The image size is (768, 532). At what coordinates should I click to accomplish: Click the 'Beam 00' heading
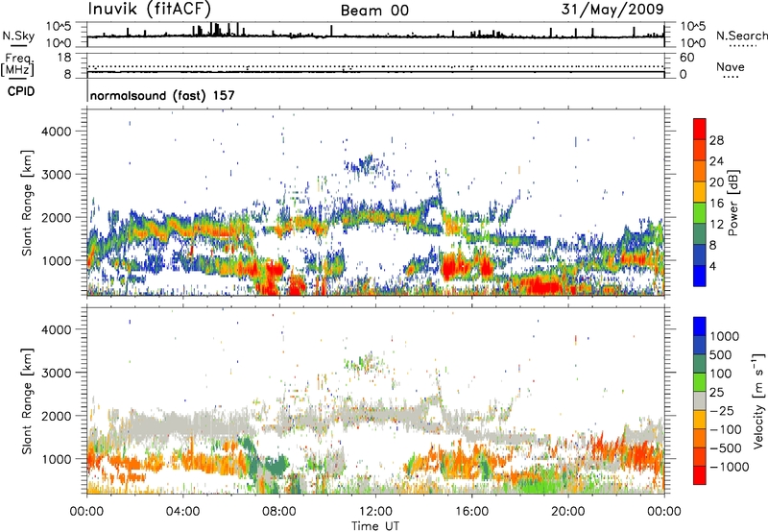[374, 11]
